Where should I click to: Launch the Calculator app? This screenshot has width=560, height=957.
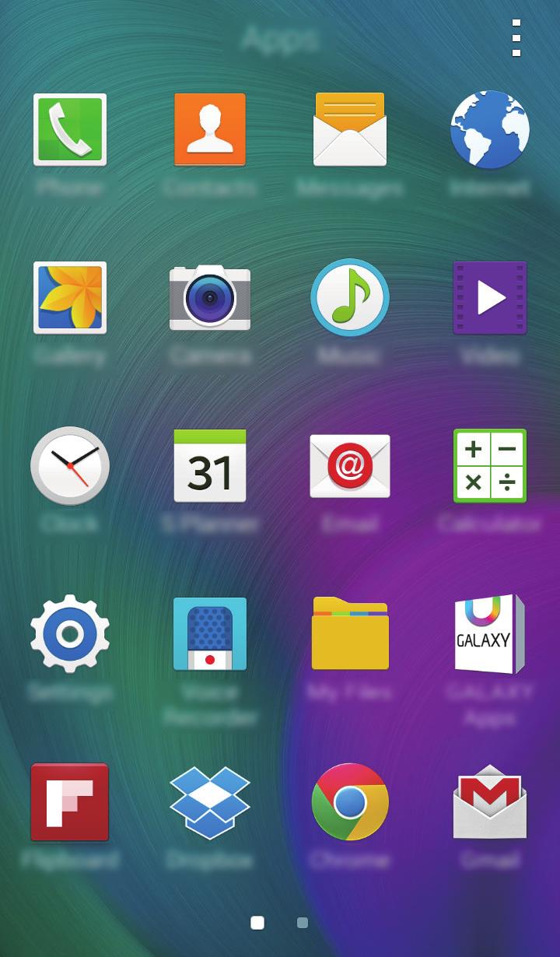[490, 465]
